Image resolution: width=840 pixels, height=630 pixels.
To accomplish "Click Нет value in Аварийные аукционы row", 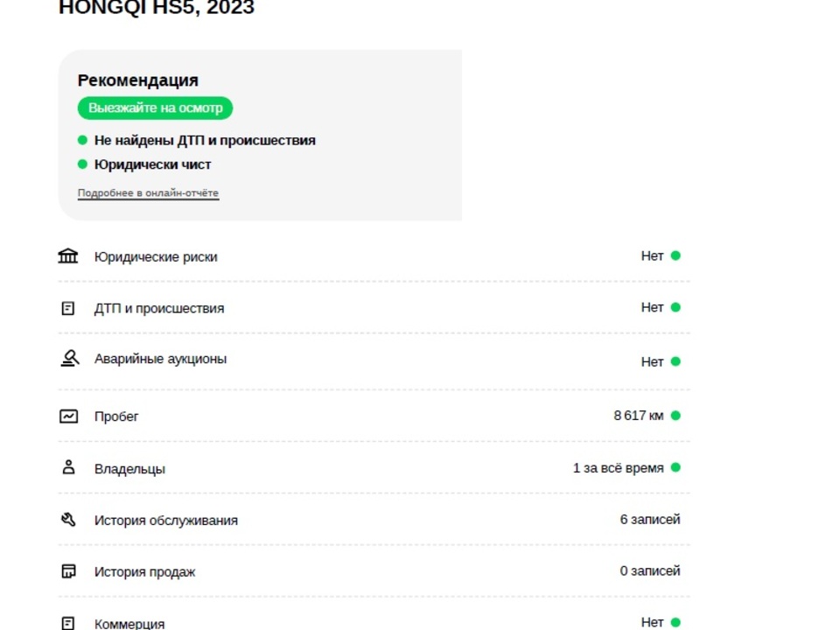I will tap(652, 362).
